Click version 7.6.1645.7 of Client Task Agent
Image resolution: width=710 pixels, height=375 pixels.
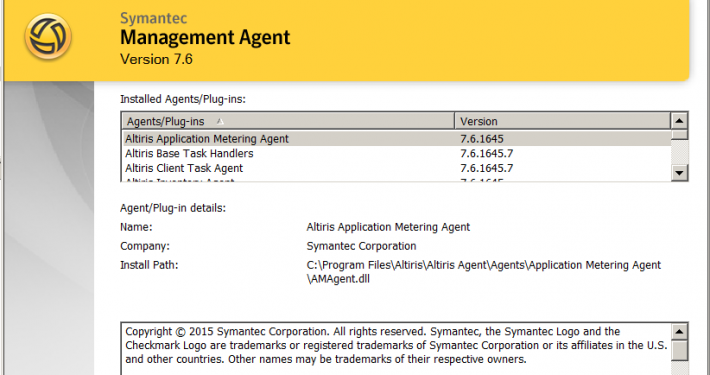pos(487,168)
